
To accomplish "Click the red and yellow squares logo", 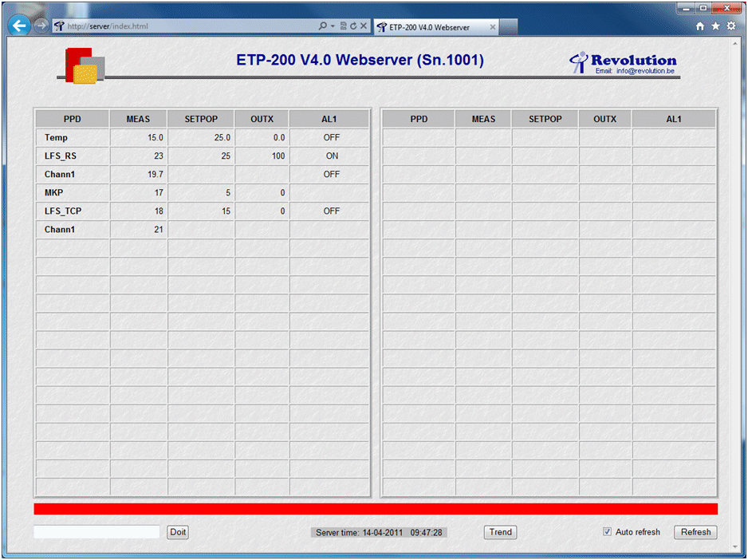I will click(85, 65).
